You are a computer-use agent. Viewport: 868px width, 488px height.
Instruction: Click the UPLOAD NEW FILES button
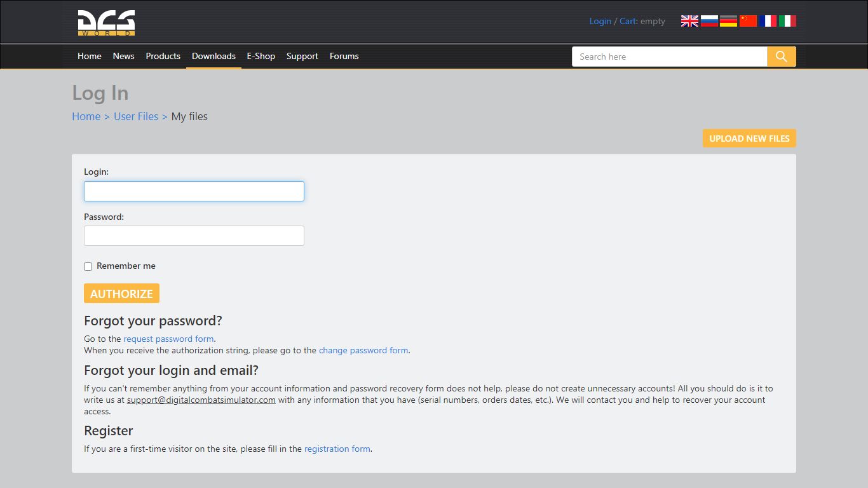749,139
